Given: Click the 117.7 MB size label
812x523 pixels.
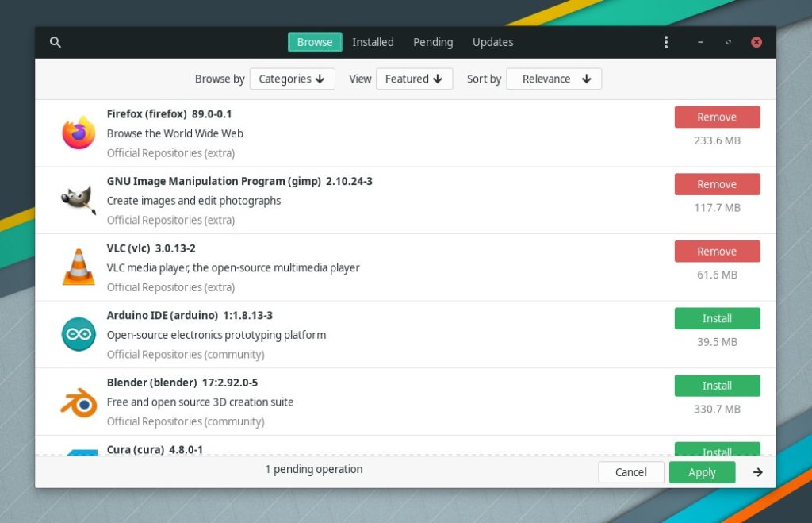Looking at the screenshot, I should click(717, 208).
